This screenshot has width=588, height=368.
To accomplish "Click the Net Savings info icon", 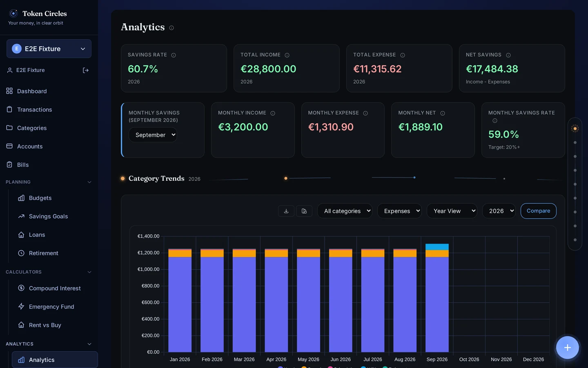I will (x=508, y=55).
